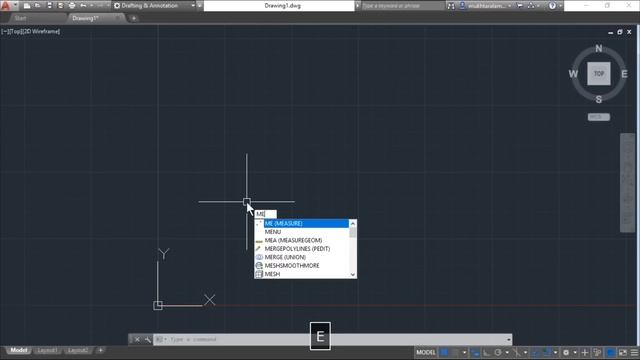Click the suggestion list scroll down arrow
Viewport: 640px width, 360px height.
[353, 275]
